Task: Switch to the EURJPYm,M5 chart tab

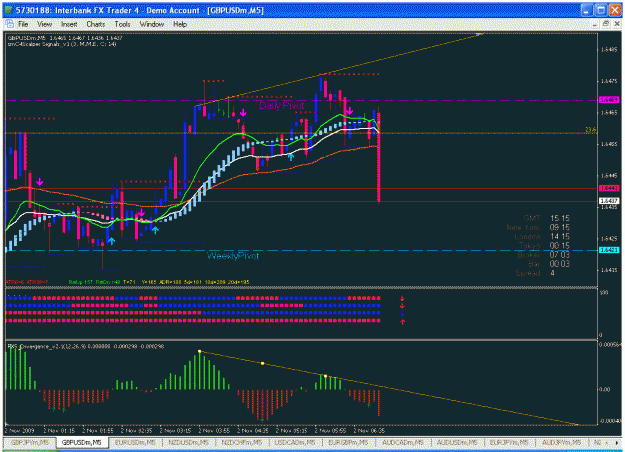Action: click(x=509, y=442)
